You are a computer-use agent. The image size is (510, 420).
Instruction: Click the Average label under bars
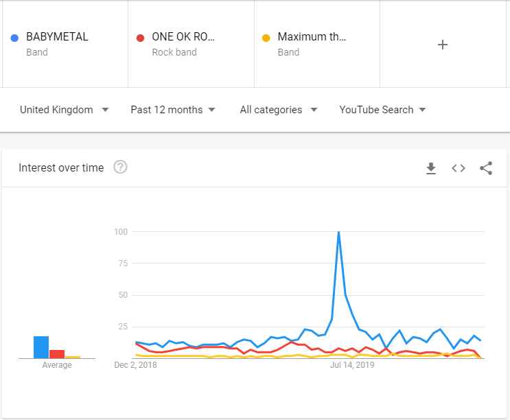[x=57, y=365]
